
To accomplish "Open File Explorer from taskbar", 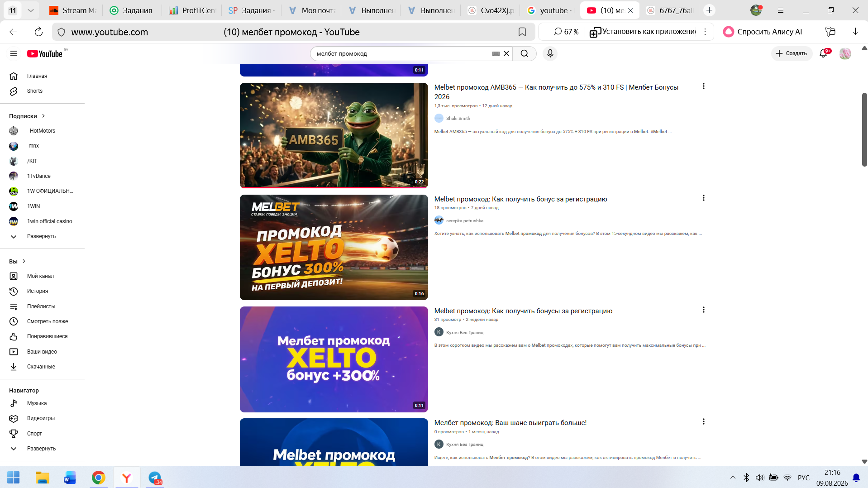I will (42, 478).
